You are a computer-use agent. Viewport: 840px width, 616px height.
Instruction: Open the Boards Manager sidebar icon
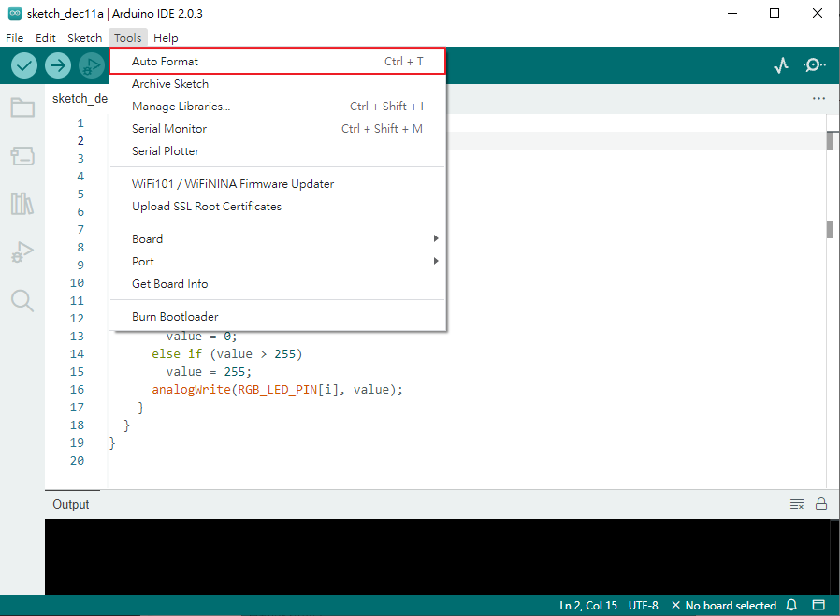click(x=22, y=156)
